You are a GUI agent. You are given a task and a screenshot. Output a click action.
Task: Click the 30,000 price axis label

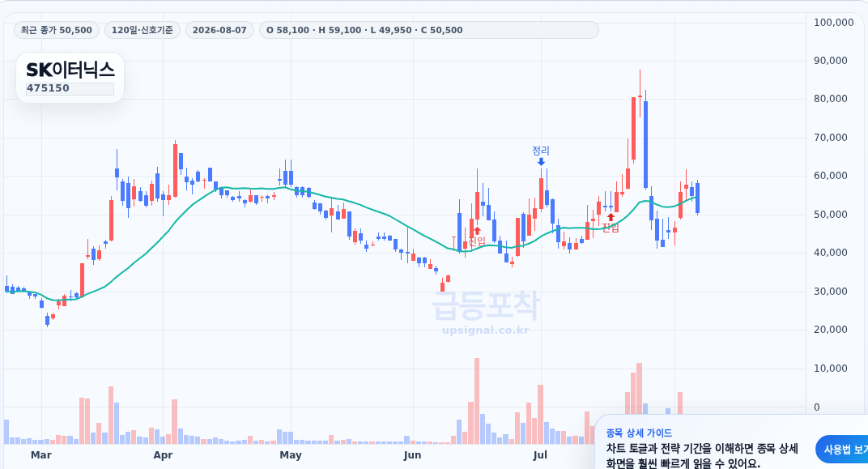point(831,292)
